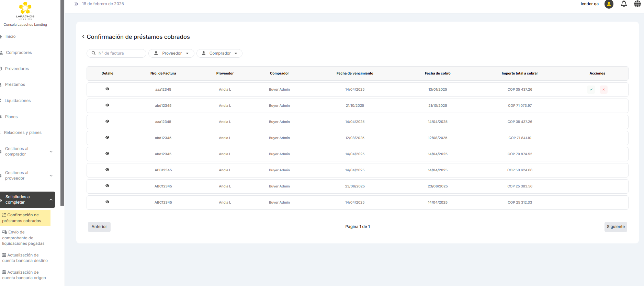Click the lender qa user avatar
Image resolution: width=644 pixels, height=286 pixels.
609,4
